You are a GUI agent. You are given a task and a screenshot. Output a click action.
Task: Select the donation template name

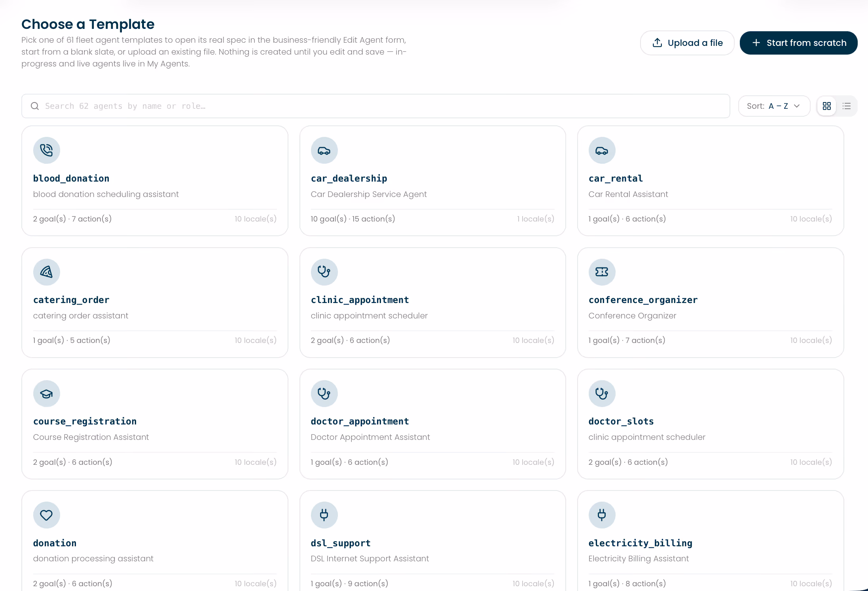tap(55, 543)
